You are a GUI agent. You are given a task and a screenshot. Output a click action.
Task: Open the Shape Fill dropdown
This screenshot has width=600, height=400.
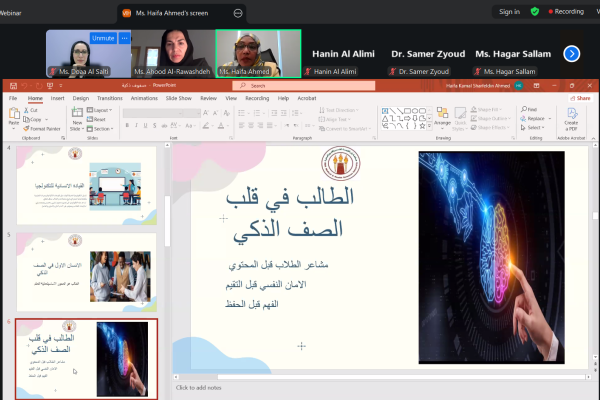486,109
